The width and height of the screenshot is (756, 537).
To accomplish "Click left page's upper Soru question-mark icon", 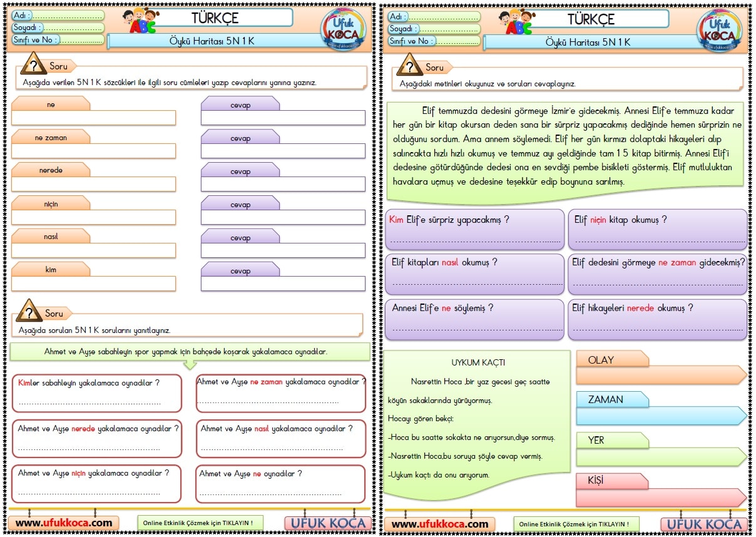I will (34, 65).
